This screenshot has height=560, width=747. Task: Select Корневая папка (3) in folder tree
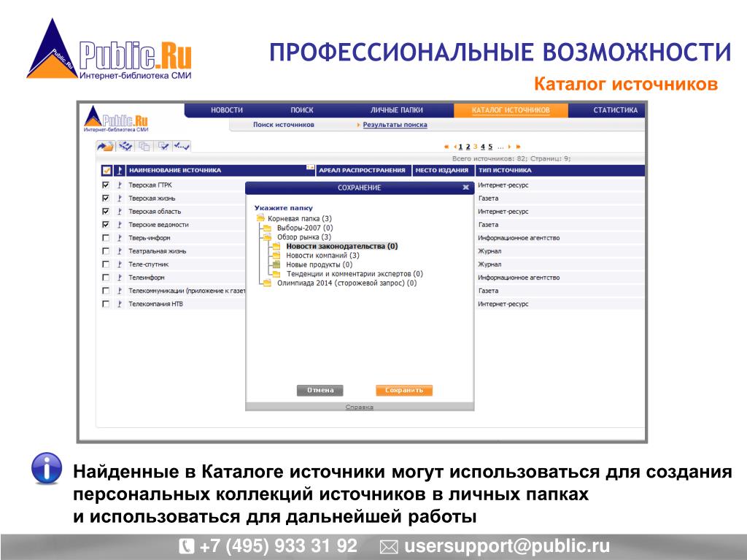point(300,219)
